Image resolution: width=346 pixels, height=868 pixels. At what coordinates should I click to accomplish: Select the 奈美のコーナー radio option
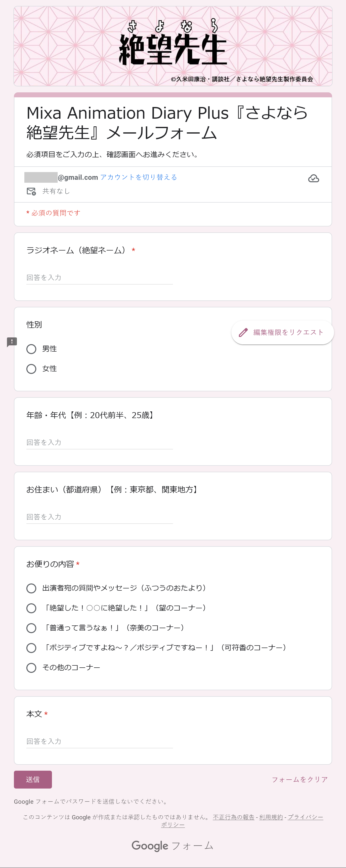tap(31, 628)
